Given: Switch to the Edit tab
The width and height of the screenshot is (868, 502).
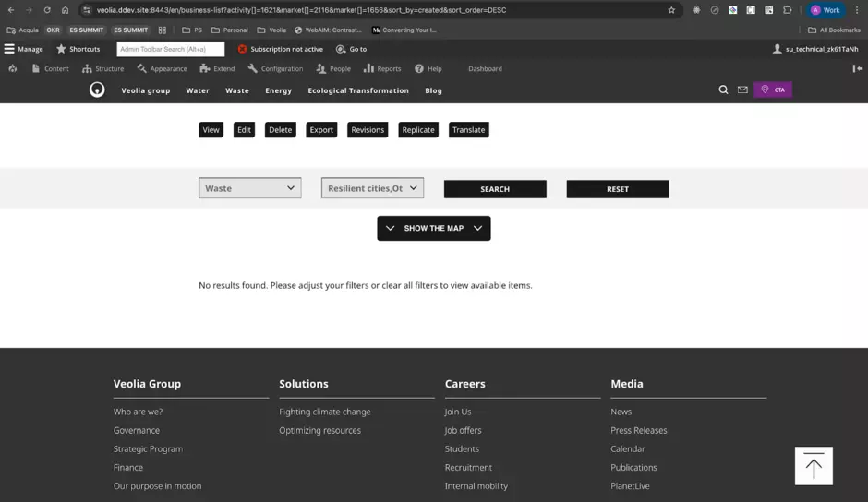Looking at the screenshot, I should tap(244, 130).
